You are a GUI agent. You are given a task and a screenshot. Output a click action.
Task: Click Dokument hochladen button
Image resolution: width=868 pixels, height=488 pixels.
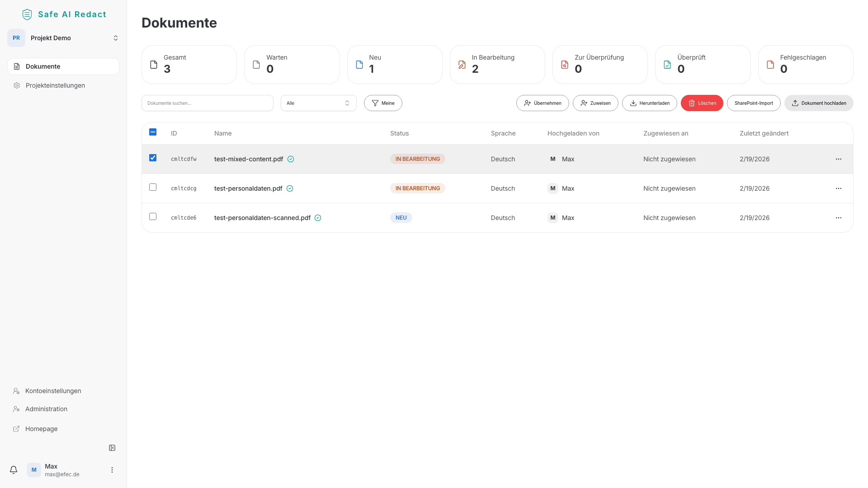point(819,103)
